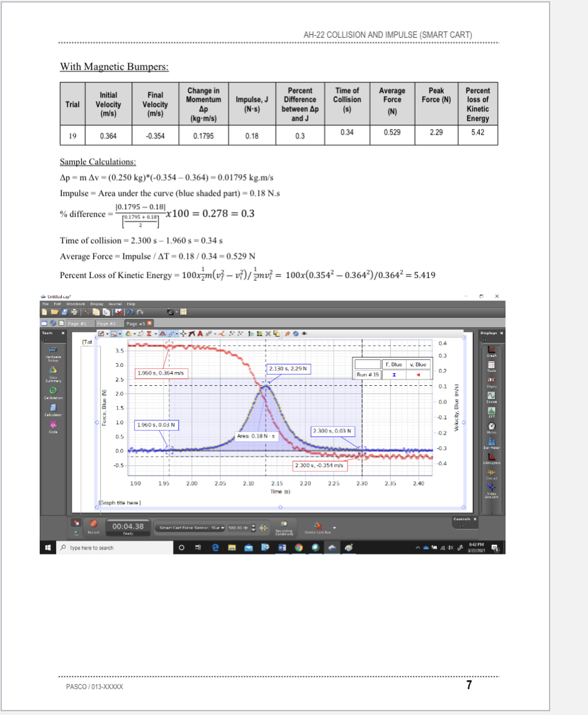
Task: Close the Displays panel
Action: pos(501,334)
